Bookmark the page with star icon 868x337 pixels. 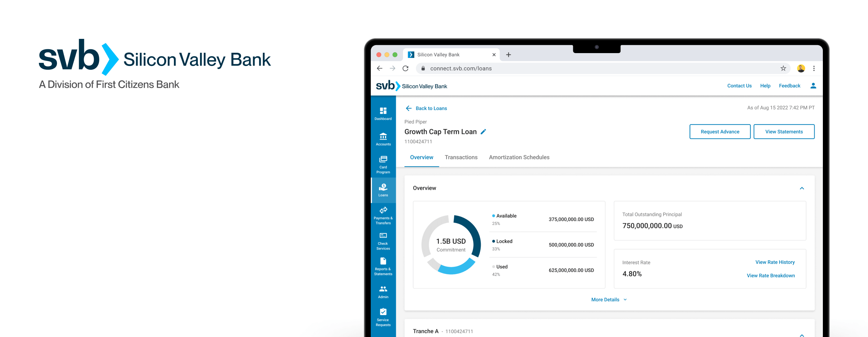click(x=783, y=68)
